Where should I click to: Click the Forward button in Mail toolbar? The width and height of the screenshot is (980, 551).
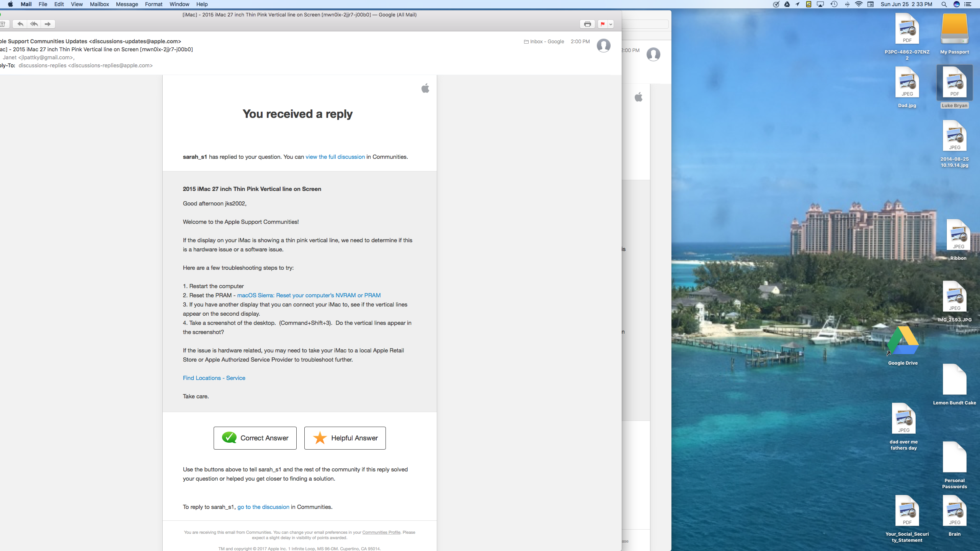48,24
